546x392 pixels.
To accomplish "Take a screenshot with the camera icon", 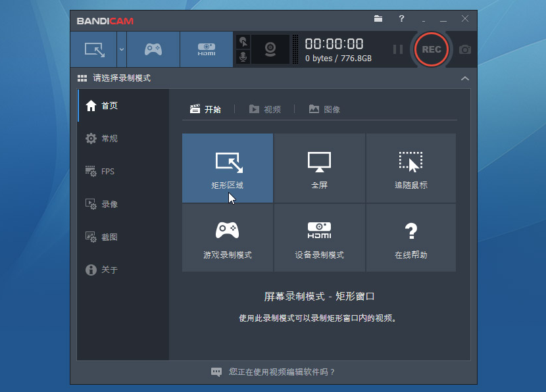I will (465, 49).
